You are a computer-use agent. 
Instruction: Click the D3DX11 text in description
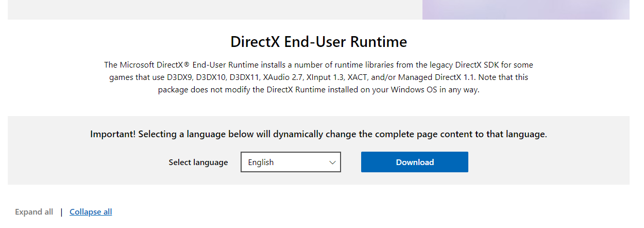coord(246,77)
